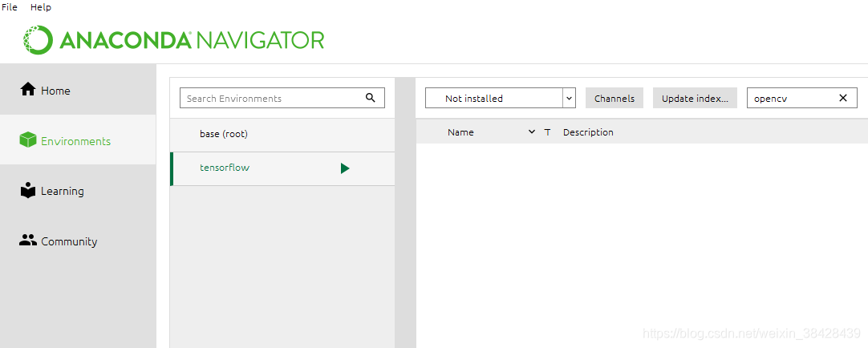Screen dimensions: 868x348
Task: Switch to the Environments tab
Action: (x=78, y=140)
